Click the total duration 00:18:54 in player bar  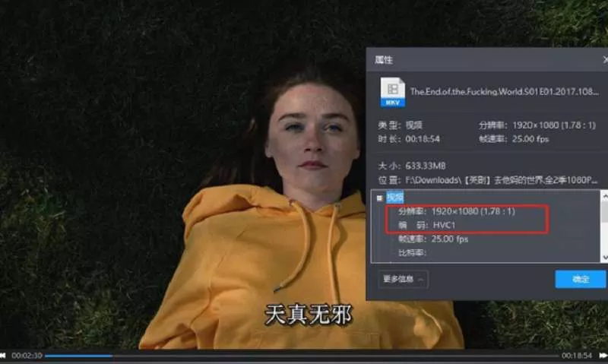578,356
